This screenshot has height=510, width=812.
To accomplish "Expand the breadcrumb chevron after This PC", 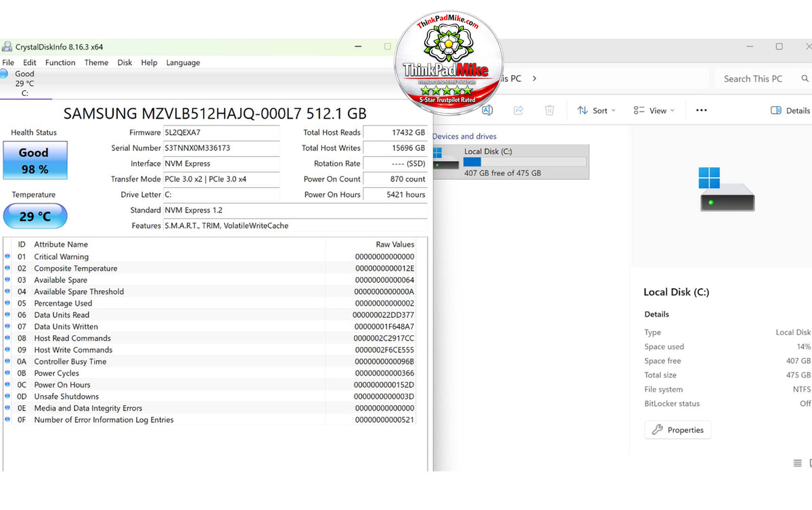I will 535,78.
